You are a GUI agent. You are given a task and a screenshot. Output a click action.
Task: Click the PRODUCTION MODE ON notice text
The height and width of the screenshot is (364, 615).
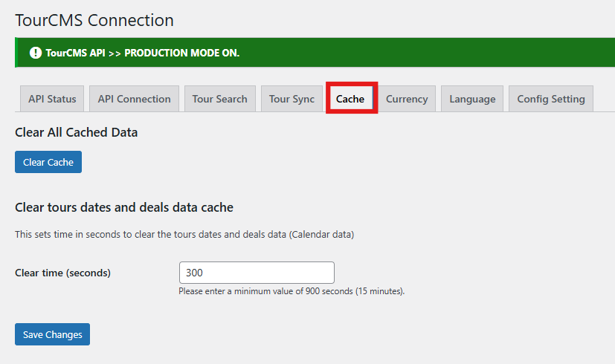[181, 53]
